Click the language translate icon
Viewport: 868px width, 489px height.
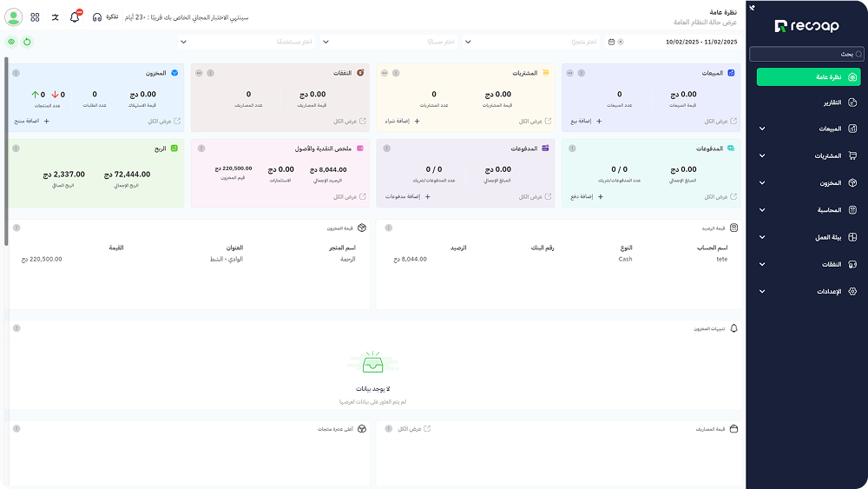[x=55, y=17]
